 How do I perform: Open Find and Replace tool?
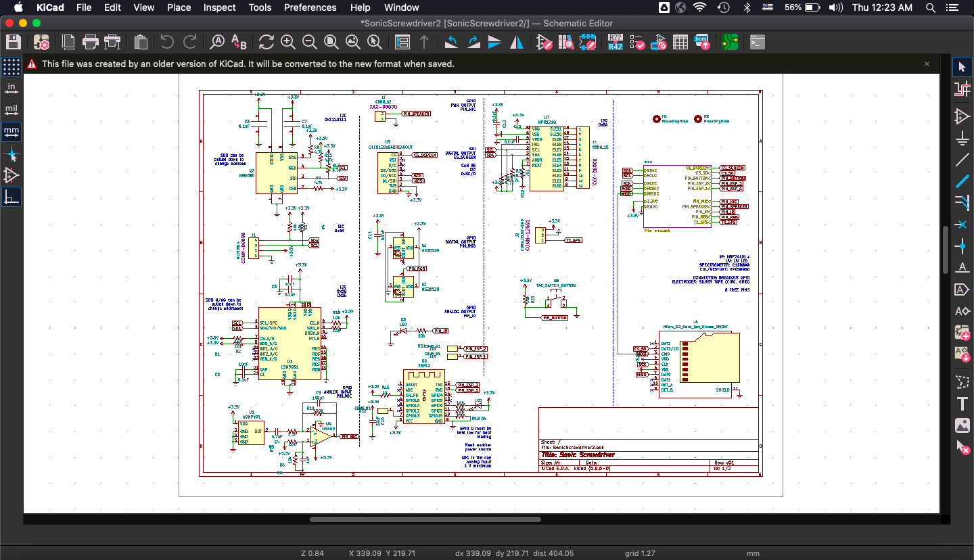click(x=239, y=42)
